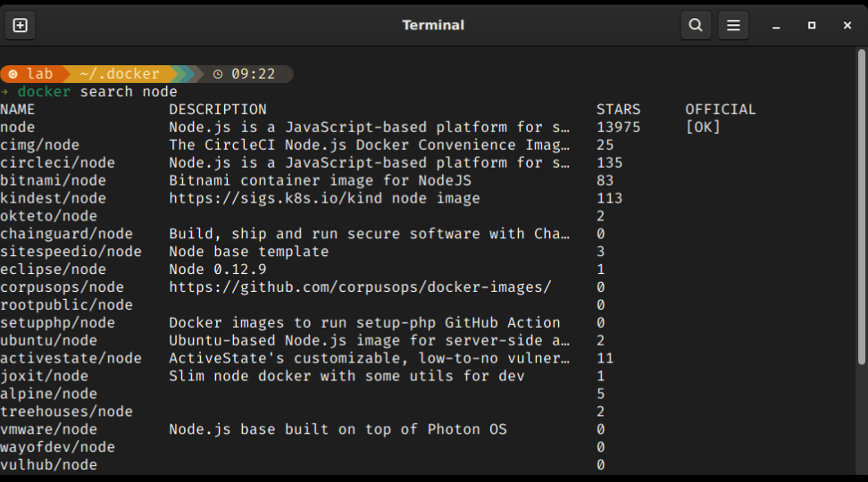
Task: Click the 83 stars value
Action: 605,180
